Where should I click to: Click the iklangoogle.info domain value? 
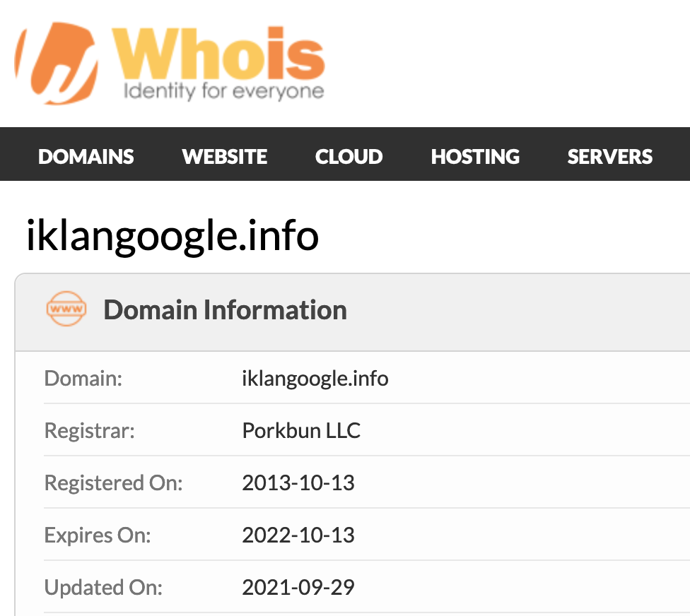tap(315, 379)
